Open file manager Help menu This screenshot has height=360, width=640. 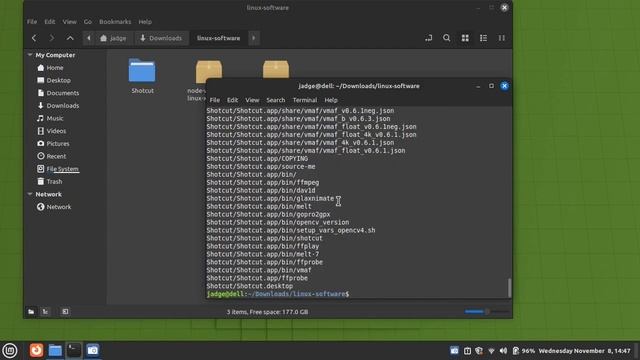[x=145, y=22]
